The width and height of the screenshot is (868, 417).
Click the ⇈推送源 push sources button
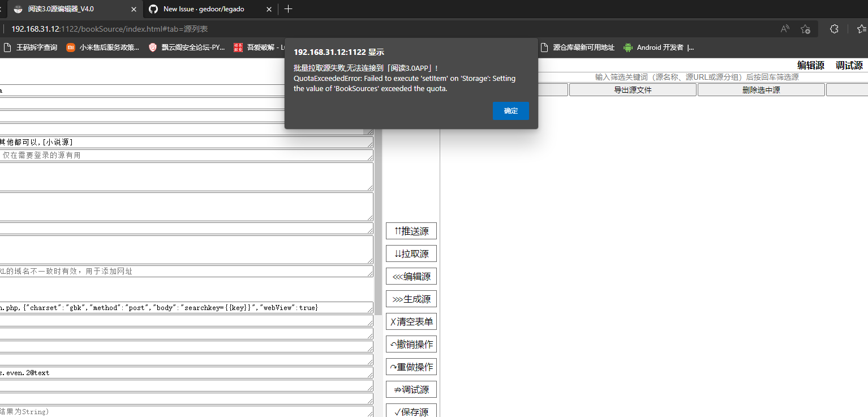(x=411, y=231)
